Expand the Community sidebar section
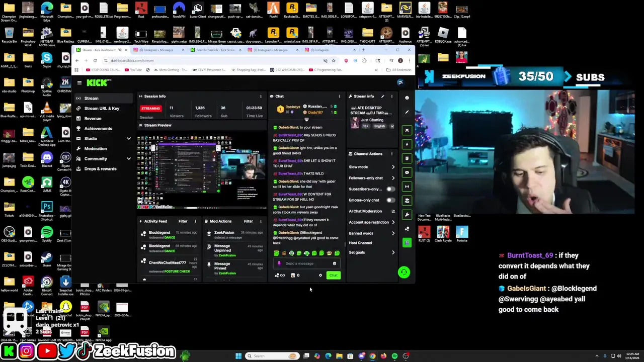644x362 pixels. click(128, 159)
